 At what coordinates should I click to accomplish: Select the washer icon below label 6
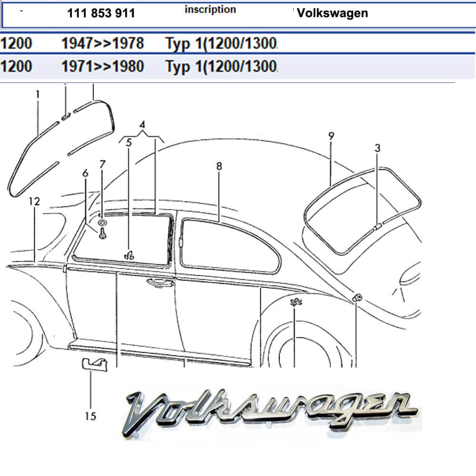[102, 222]
